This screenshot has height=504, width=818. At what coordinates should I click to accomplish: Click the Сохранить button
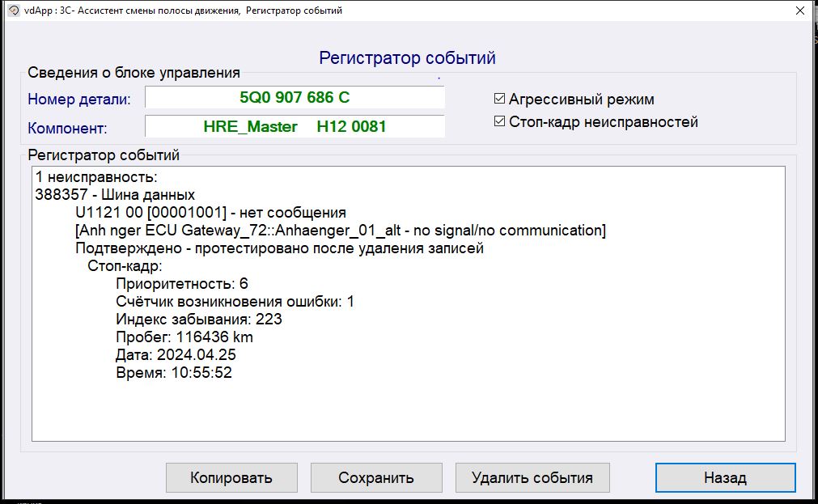(376, 477)
